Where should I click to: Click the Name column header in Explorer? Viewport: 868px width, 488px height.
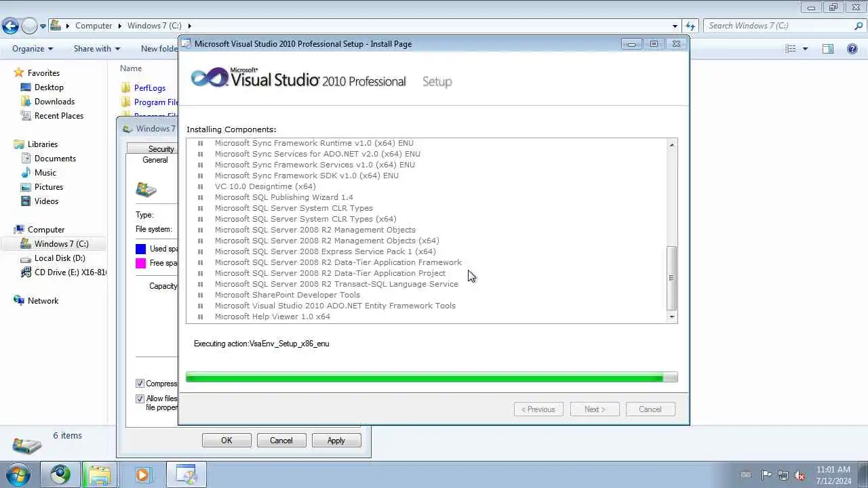tap(131, 68)
